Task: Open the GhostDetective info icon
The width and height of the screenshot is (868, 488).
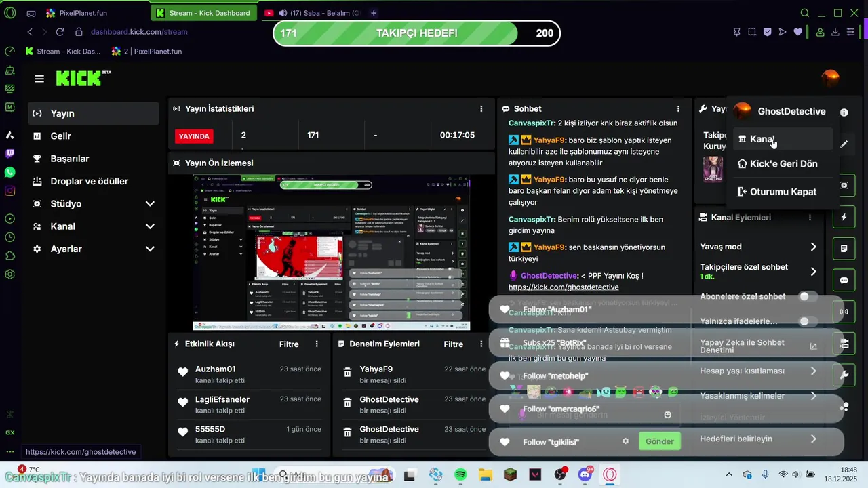Action: coord(844,113)
